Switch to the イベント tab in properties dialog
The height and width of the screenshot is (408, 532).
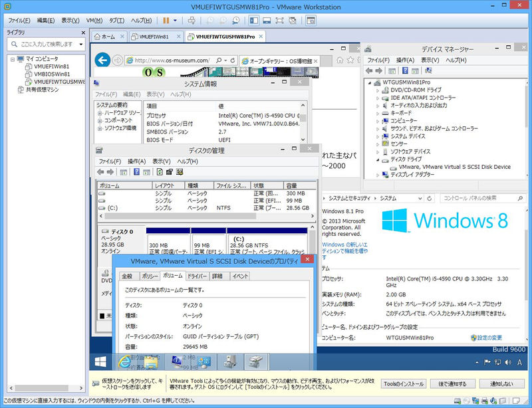[240, 276]
